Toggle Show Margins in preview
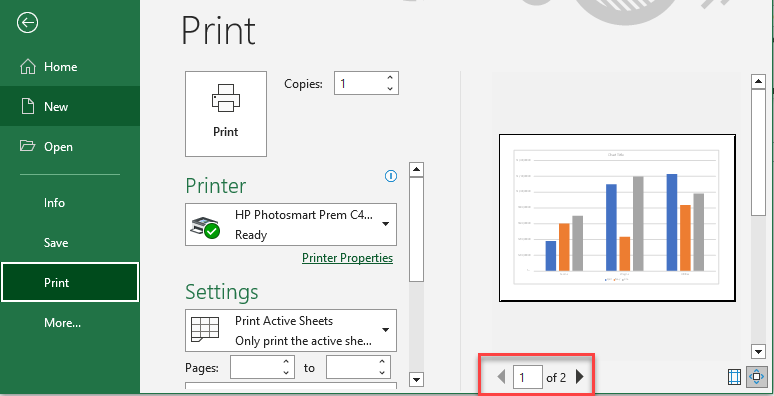774x396 pixels. (735, 378)
